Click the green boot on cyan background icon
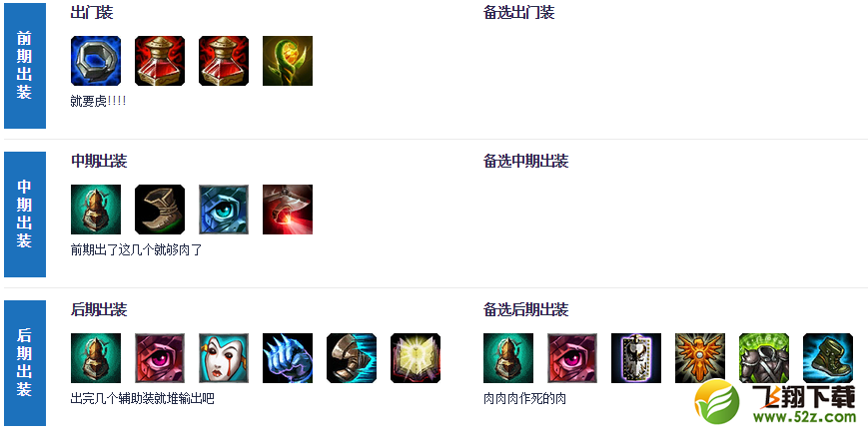 [828, 358]
